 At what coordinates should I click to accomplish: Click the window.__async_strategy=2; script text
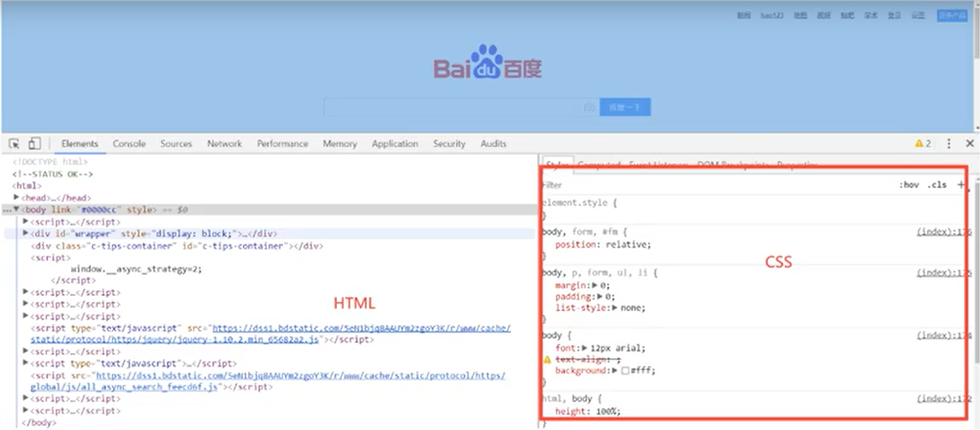click(x=136, y=269)
